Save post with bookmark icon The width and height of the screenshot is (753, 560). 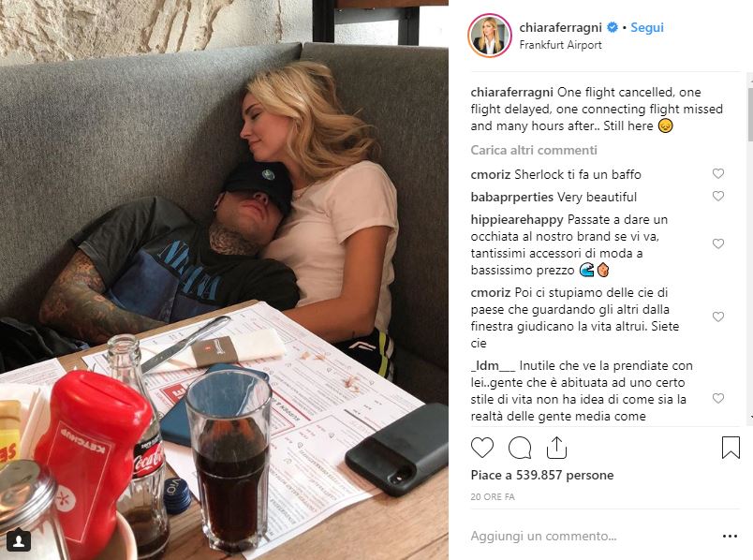click(x=731, y=447)
